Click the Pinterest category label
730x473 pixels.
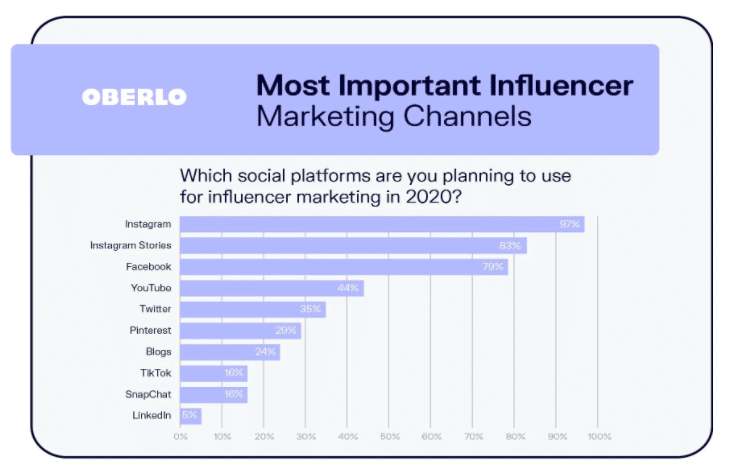point(150,331)
